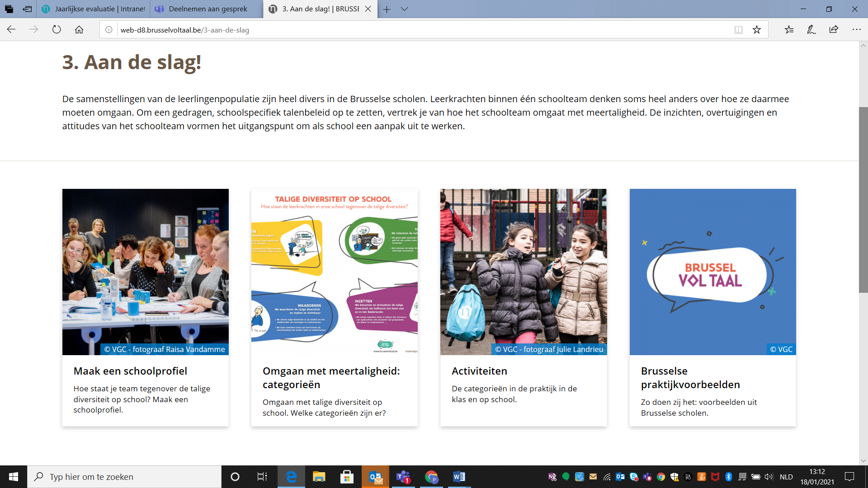Go to the home page icon
The width and height of the screenshot is (868, 488).
coord(79,30)
